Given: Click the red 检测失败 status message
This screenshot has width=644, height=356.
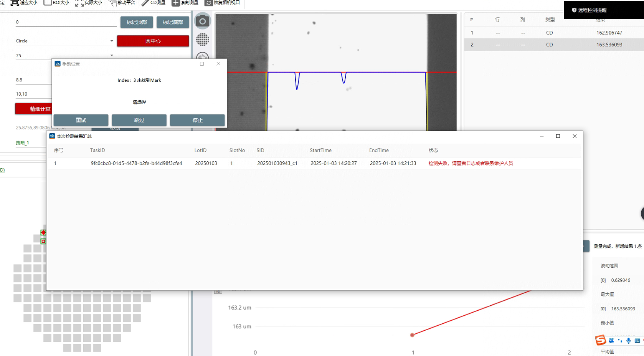Looking at the screenshot, I should pos(471,163).
